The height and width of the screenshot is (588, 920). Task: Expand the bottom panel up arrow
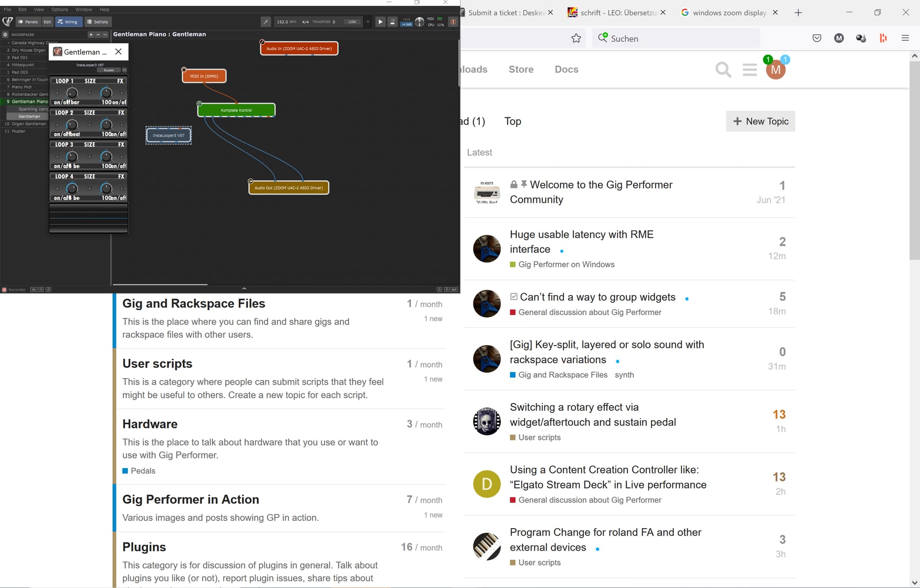[x=244, y=288]
